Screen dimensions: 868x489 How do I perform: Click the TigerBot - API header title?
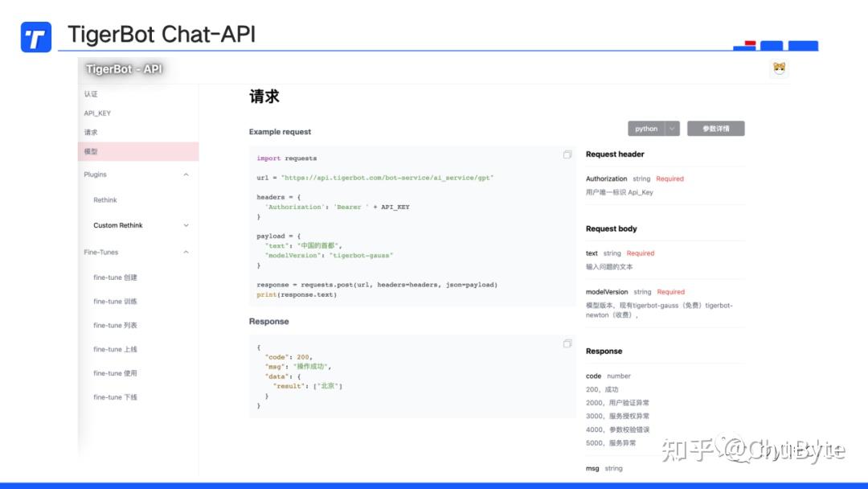tap(124, 69)
